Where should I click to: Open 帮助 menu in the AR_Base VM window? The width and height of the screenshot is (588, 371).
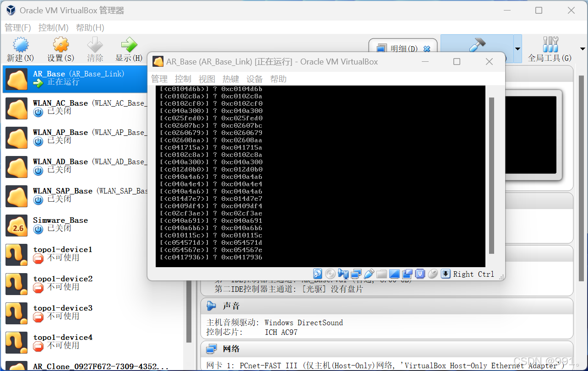[x=278, y=79]
